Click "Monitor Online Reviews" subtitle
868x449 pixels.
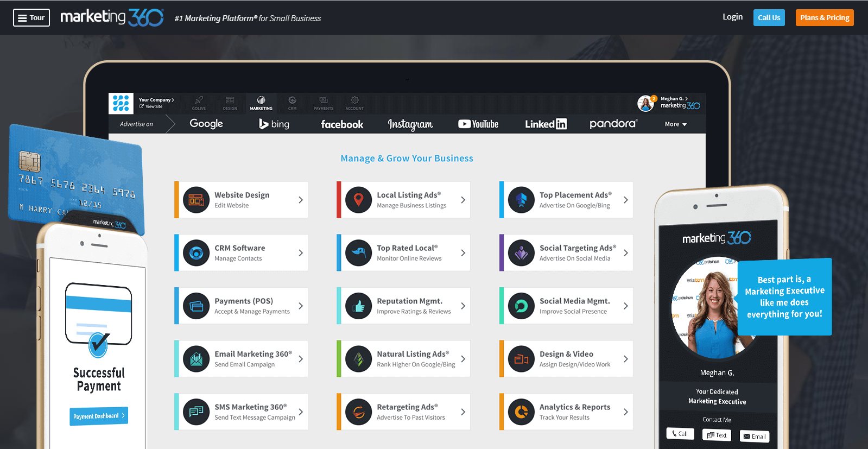[409, 258]
